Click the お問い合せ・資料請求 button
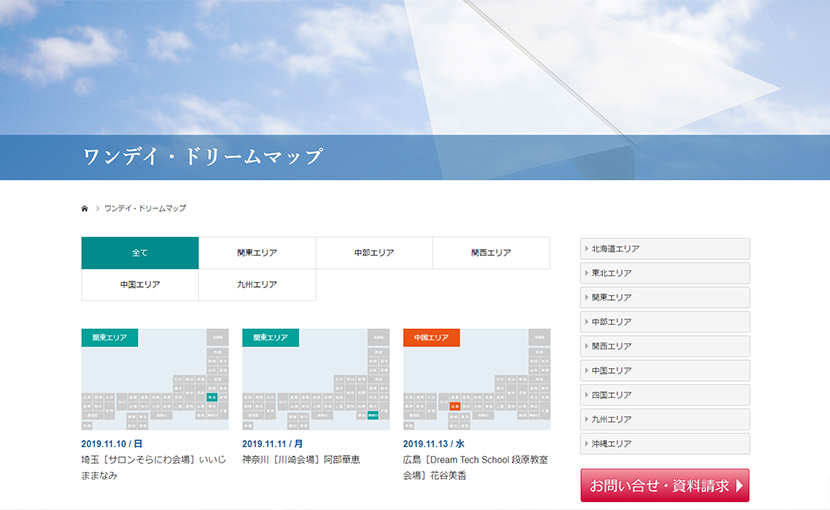The width and height of the screenshot is (830, 510). 665,485
